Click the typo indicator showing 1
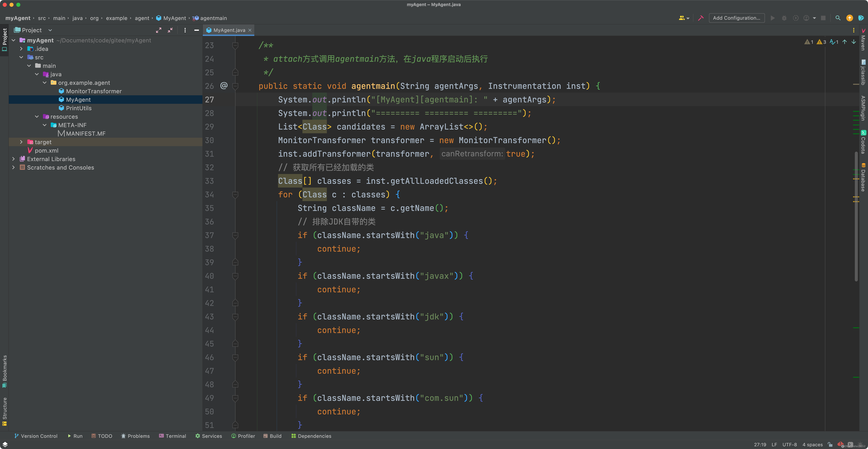The image size is (868, 449). (x=834, y=42)
